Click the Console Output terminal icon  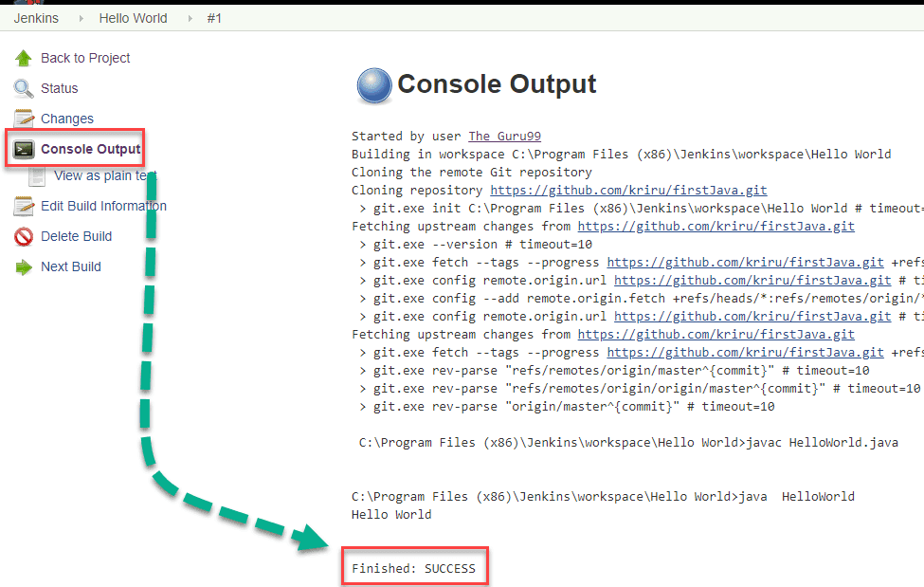(x=23, y=148)
